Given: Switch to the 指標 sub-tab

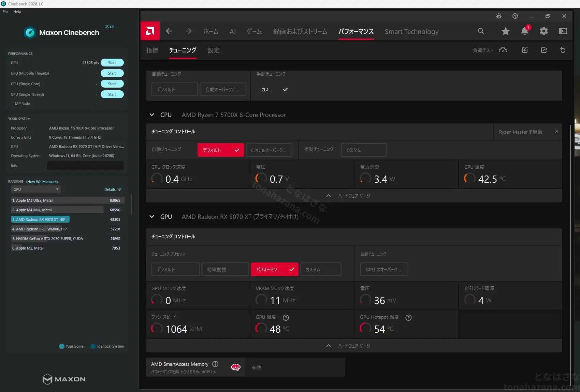Looking at the screenshot, I should tap(152, 50).
